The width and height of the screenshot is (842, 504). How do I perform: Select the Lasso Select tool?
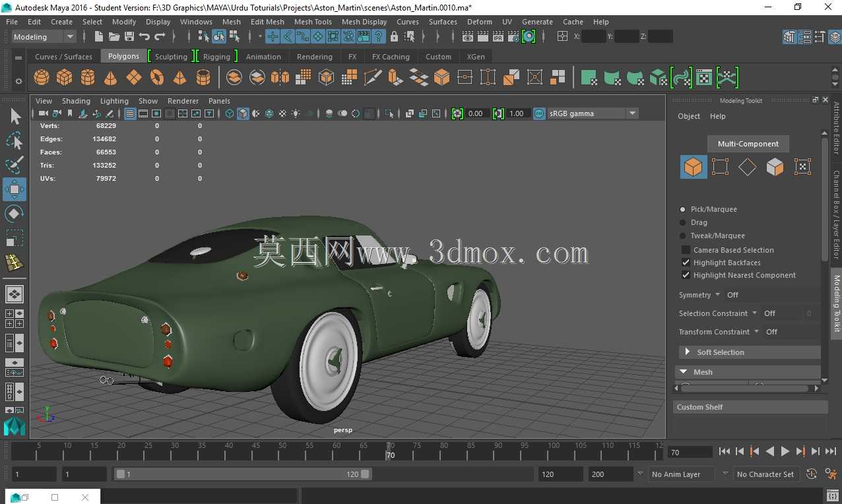(15, 141)
